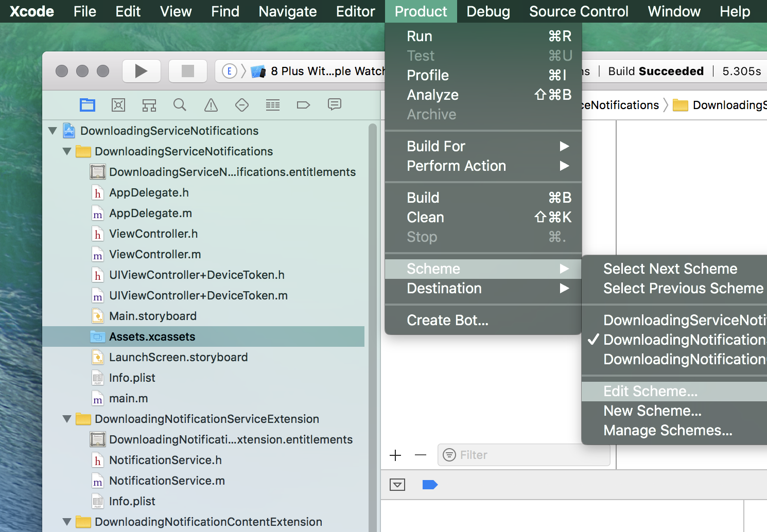The height and width of the screenshot is (532, 767).
Task: Open the Navigate menu
Action: click(288, 11)
